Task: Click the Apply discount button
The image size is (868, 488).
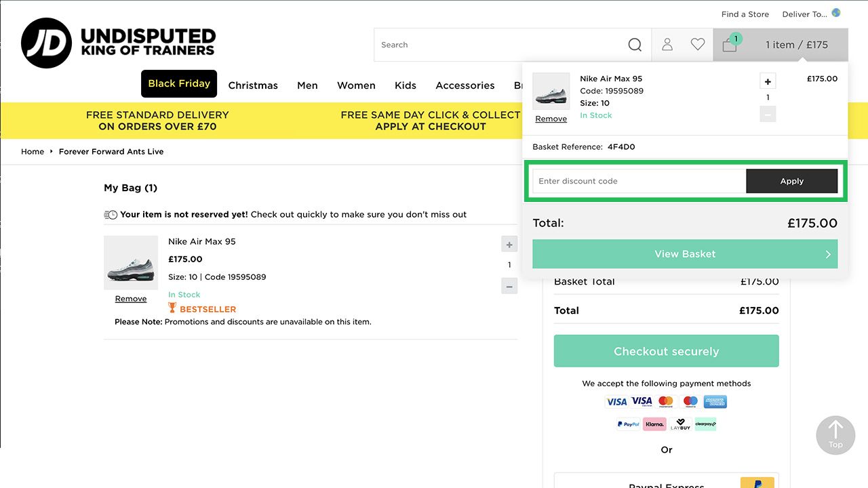Action: pos(792,181)
